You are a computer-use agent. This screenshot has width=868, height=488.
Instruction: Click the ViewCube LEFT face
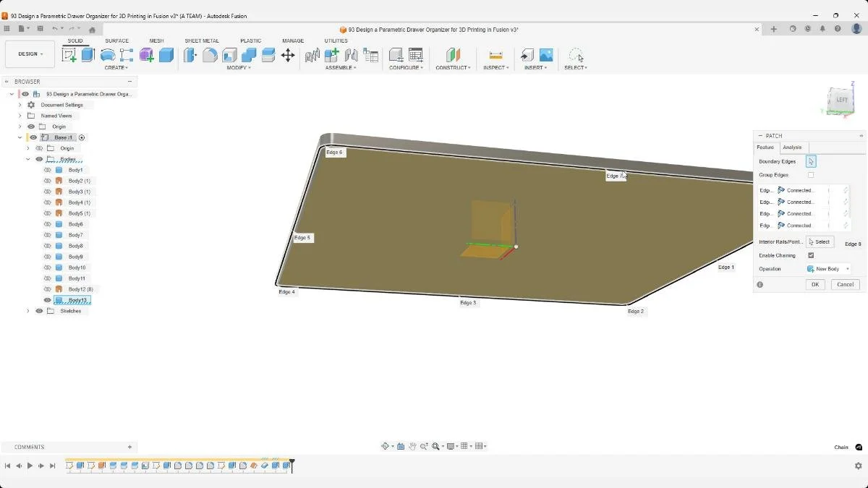pyautogui.click(x=841, y=100)
